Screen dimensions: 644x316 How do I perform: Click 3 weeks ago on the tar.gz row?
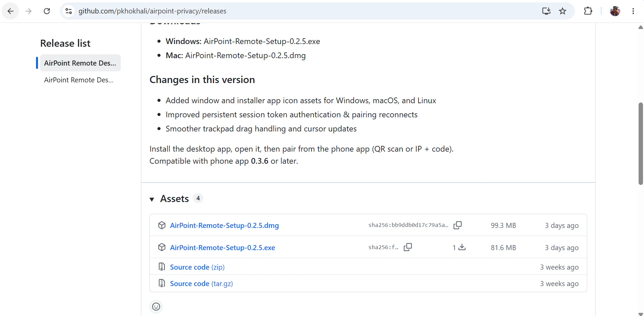[559, 284]
